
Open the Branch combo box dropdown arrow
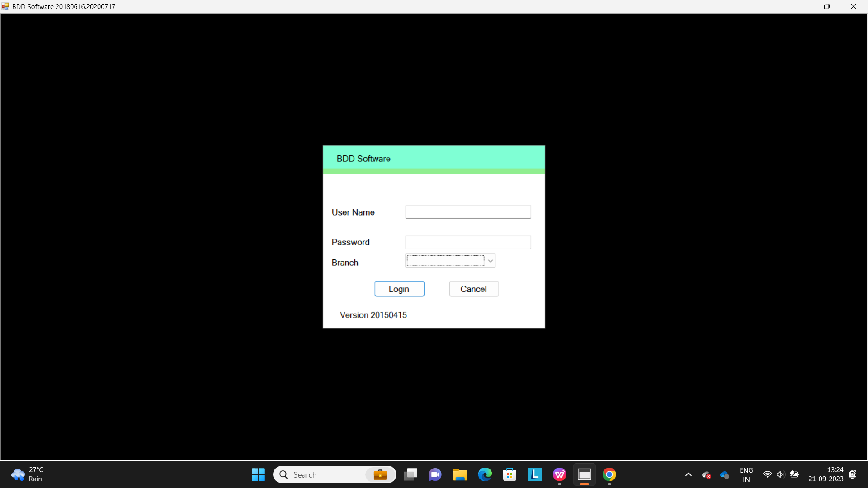coord(490,261)
